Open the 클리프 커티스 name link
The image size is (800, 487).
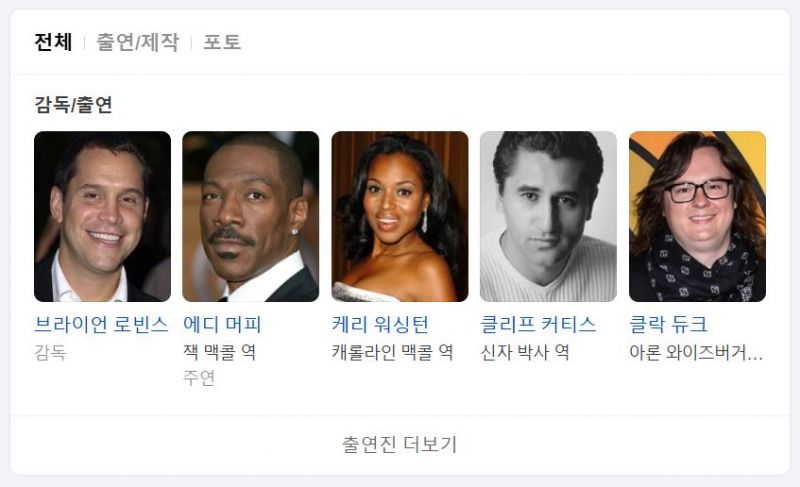538,324
